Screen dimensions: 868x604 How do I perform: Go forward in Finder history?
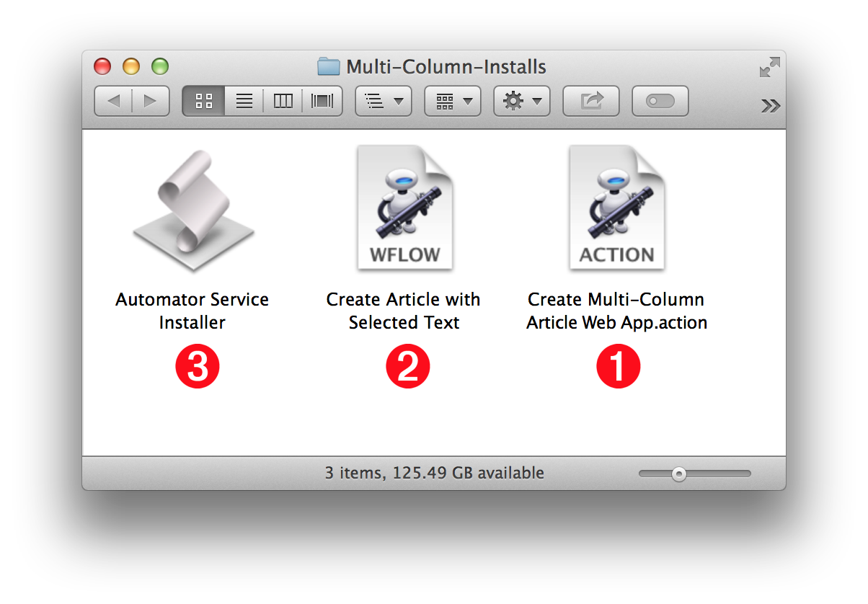[x=151, y=101]
